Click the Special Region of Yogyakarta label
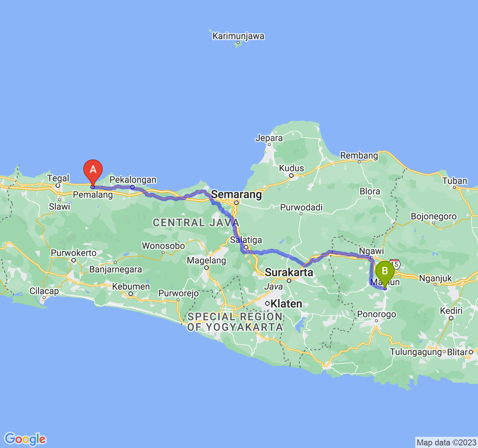 click(x=235, y=322)
